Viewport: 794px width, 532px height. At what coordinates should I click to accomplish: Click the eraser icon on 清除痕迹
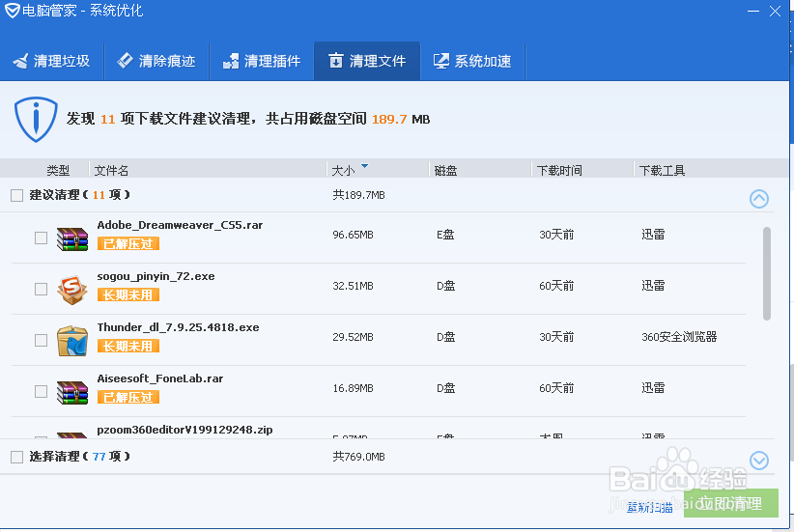click(125, 61)
